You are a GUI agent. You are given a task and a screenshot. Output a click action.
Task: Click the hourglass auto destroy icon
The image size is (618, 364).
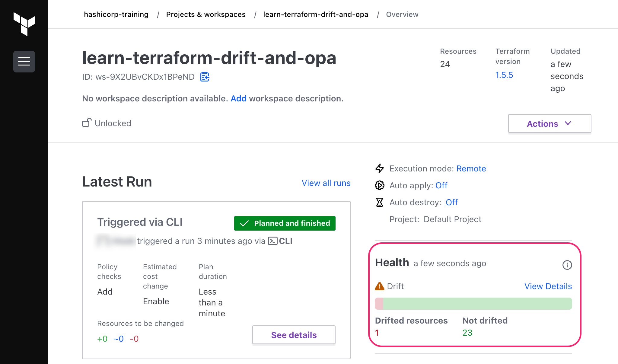(380, 202)
